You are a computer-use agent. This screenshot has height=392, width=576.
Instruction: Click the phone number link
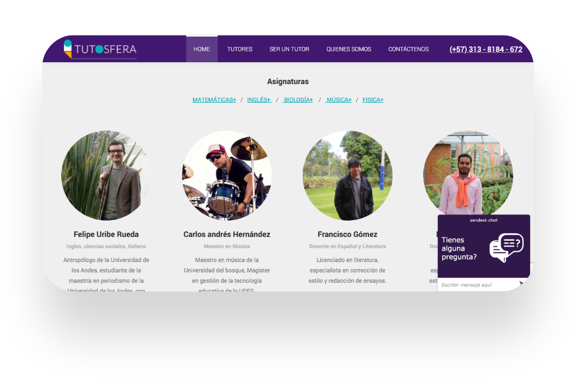[486, 49]
